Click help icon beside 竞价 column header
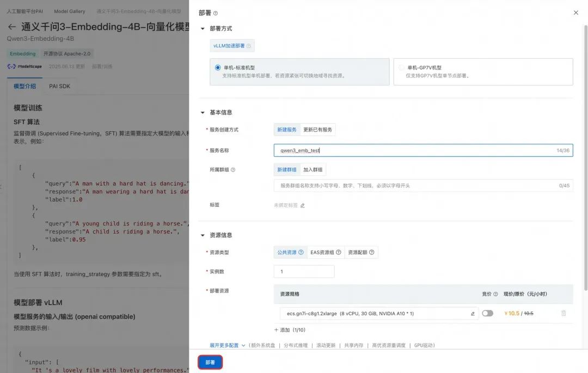This screenshot has width=588, height=373. click(495, 294)
